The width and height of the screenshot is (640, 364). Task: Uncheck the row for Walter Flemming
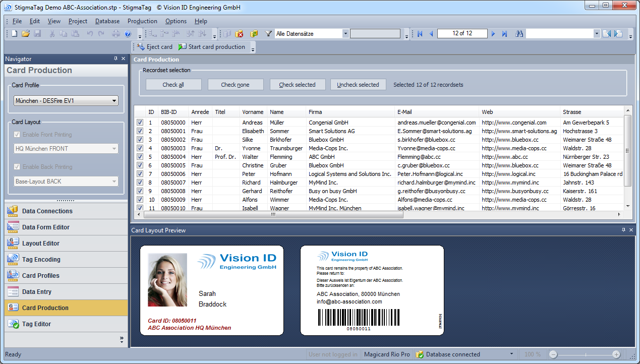(x=140, y=157)
